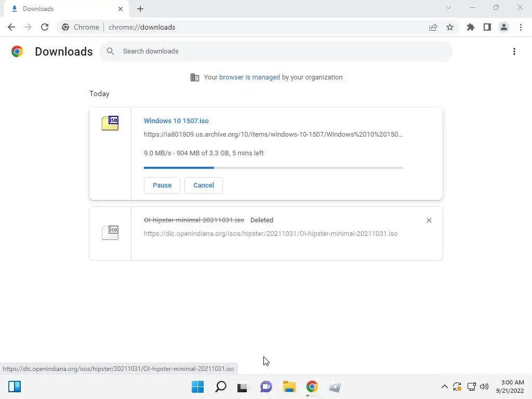532x399 pixels.
Task: Open File Explorer from the taskbar
Action: 289,387
